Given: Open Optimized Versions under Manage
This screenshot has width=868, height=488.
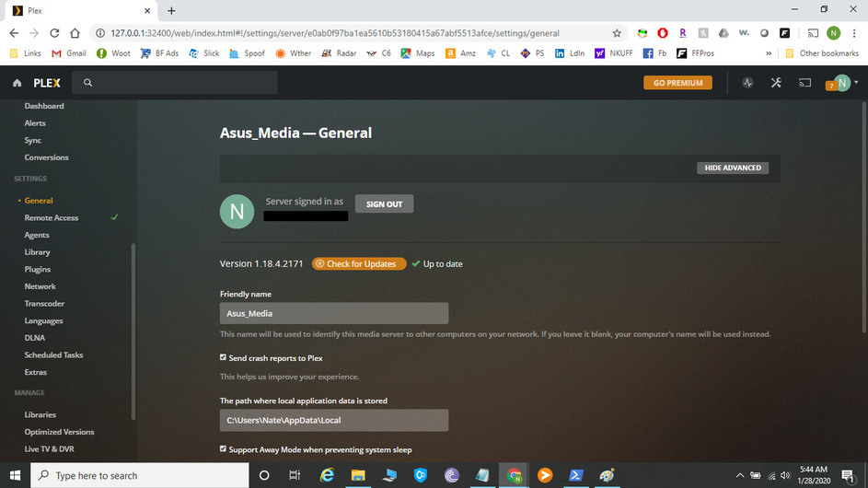Looking at the screenshot, I should click(59, 432).
